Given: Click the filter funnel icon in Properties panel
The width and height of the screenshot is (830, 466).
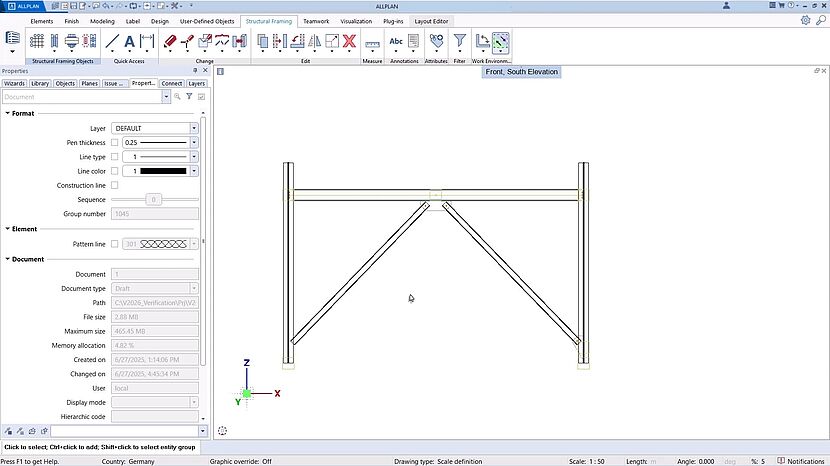Looking at the screenshot, I should [x=189, y=97].
